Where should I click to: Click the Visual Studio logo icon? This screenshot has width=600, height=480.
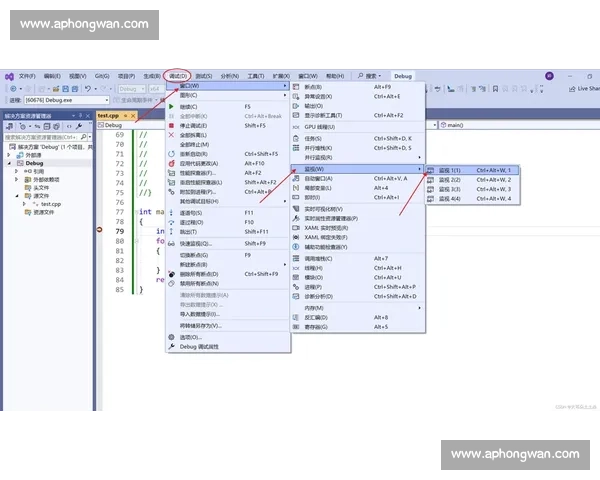(x=9, y=77)
